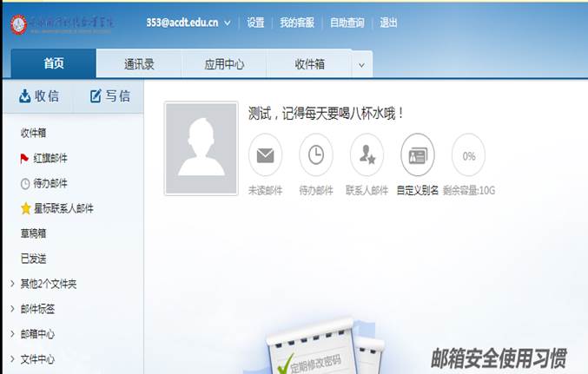Click the red flag mail icon
The image size is (588, 374).
(24, 158)
